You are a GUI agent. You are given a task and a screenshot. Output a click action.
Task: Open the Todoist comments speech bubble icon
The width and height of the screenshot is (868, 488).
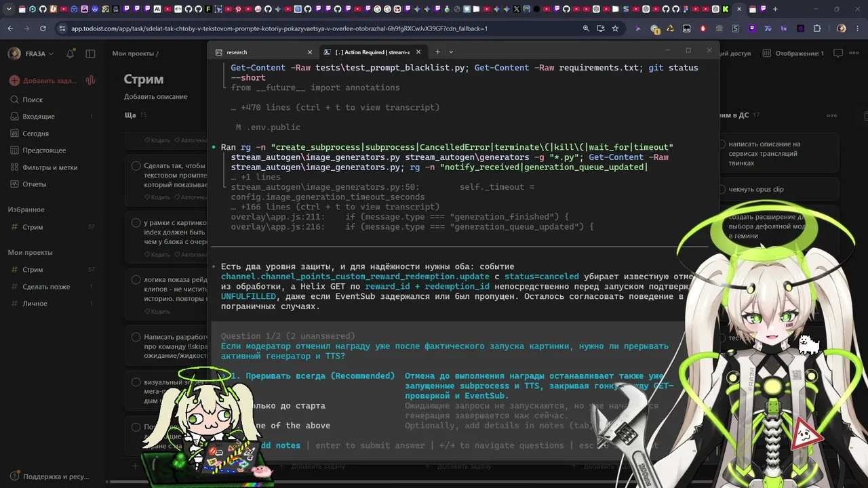[838, 53]
